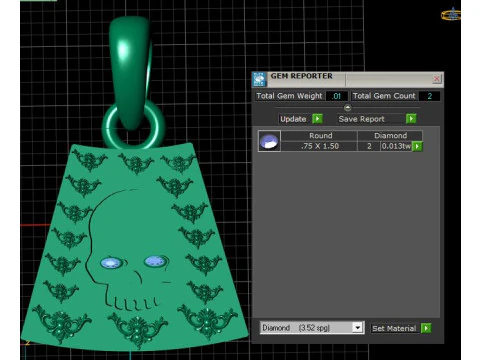
Task: Collapse the panel using the round arrow toggle
Action: (347, 108)
